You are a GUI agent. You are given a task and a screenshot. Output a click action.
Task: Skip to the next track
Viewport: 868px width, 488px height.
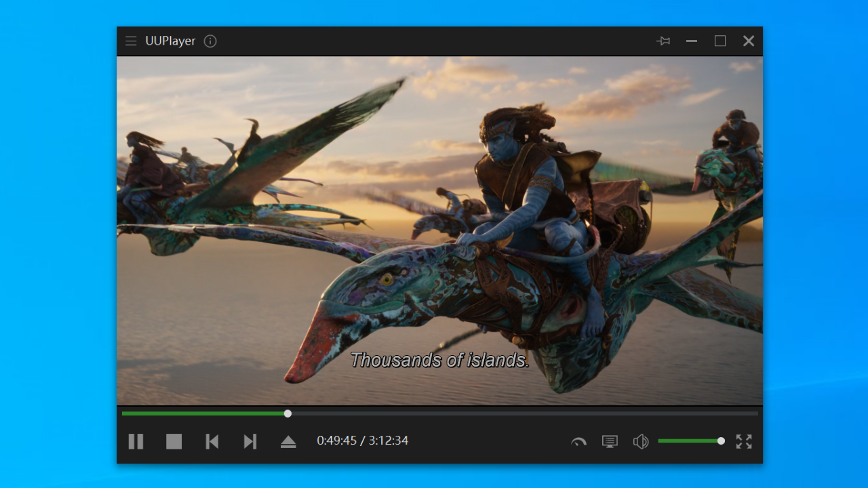click(250, 441)
